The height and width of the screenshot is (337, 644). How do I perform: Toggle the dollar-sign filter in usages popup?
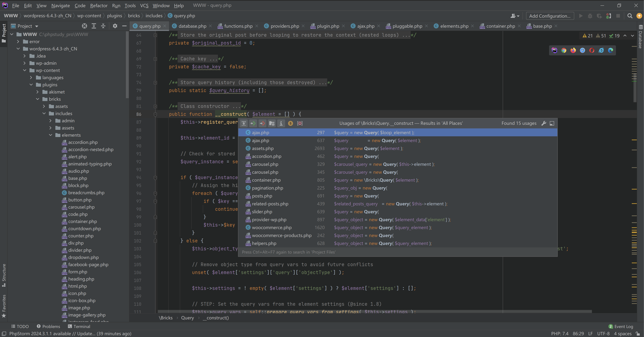(290, 123)
